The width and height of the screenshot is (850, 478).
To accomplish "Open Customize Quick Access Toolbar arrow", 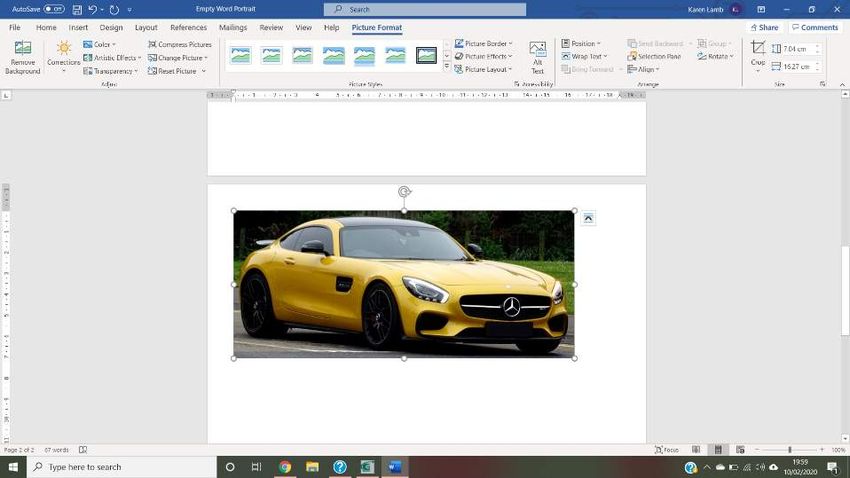I will 130,10.
